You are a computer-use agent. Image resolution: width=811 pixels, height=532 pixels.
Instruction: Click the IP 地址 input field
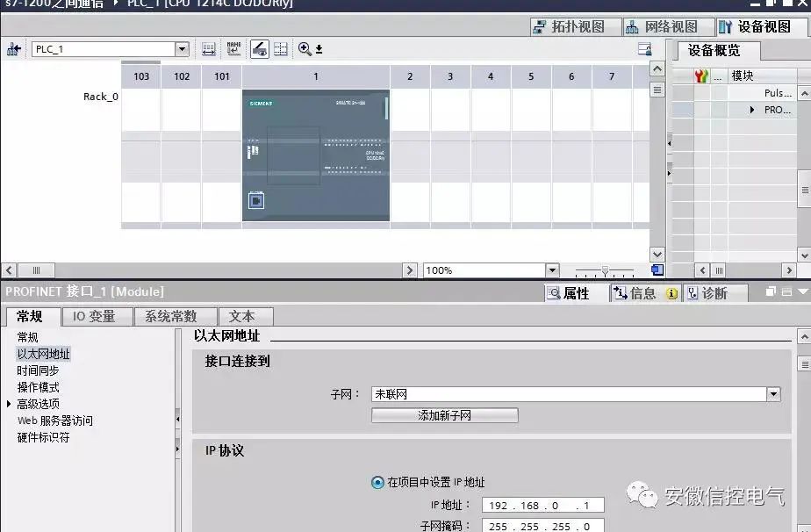pyautogui.click(x=542, y=504)
